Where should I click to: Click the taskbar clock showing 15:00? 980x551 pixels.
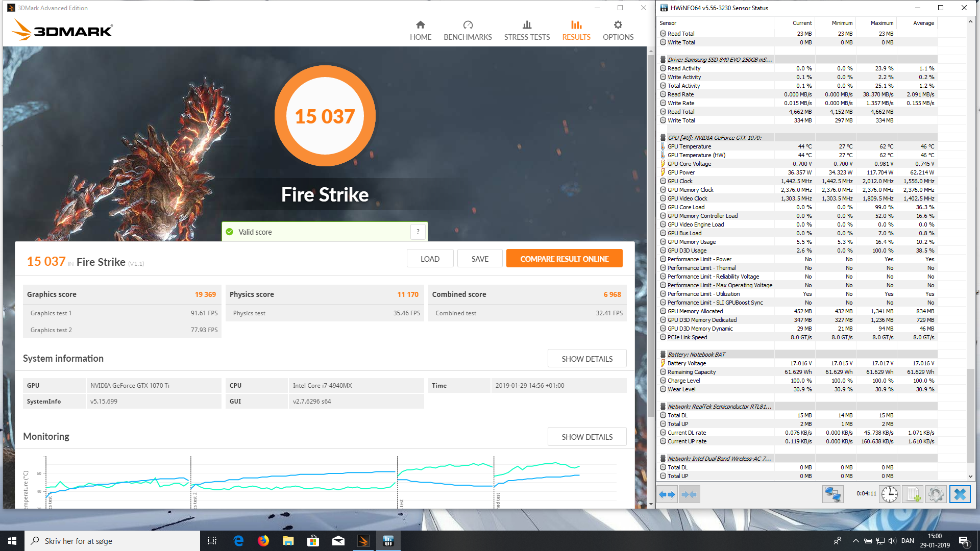point(935,541)
